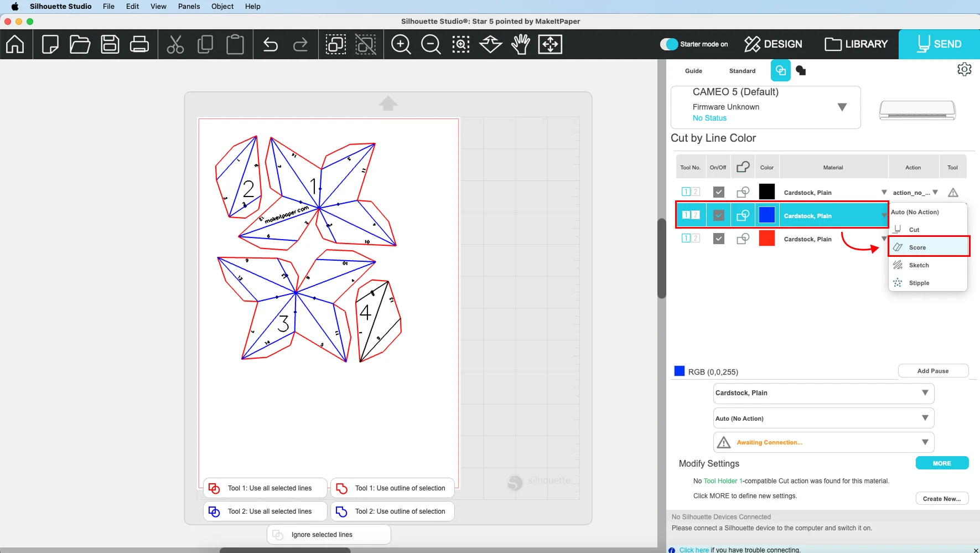Uncheck the black line color row
Viewport: 980px width, 553px height.
pyautogui.click(x=719, y=192)
